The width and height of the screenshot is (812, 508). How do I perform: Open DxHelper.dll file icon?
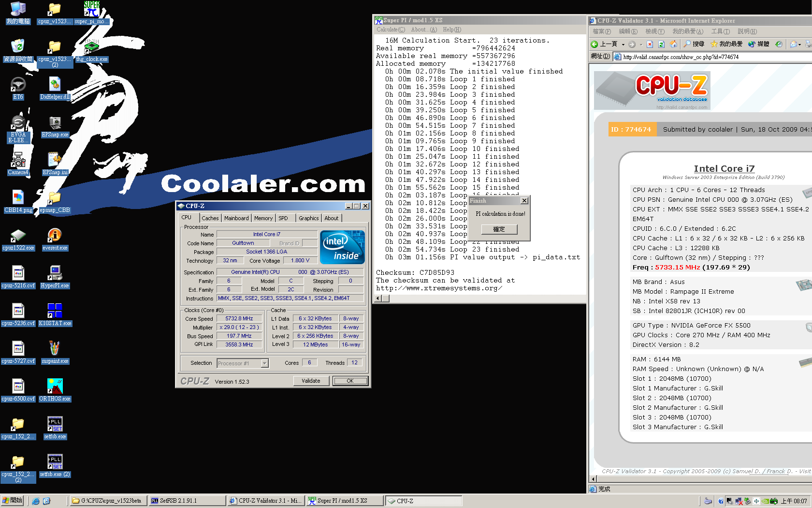click(55, 89)
